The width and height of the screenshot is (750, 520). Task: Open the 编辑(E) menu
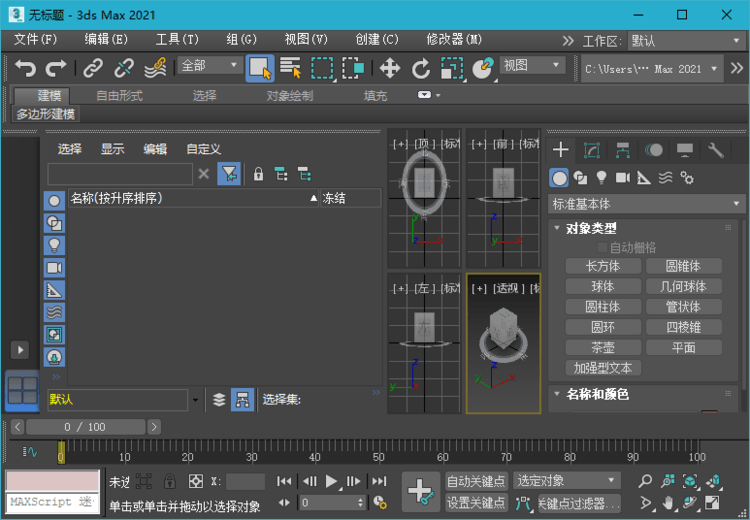coord(106,39)
